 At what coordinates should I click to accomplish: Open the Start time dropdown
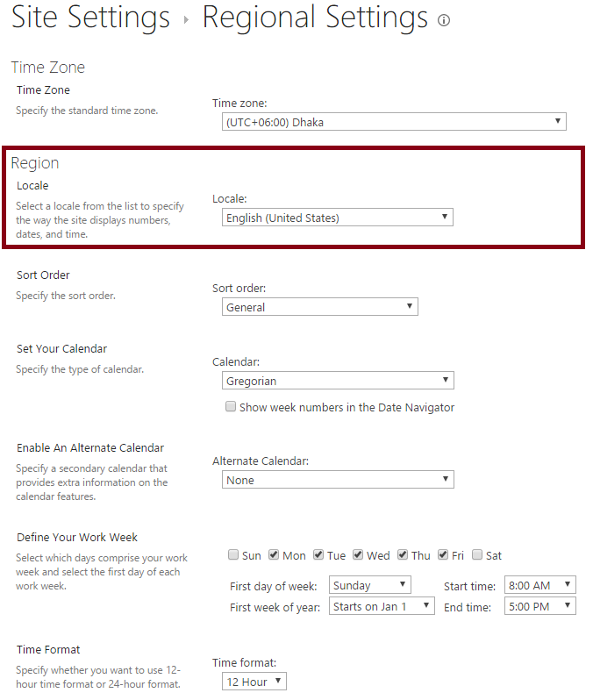540,585
